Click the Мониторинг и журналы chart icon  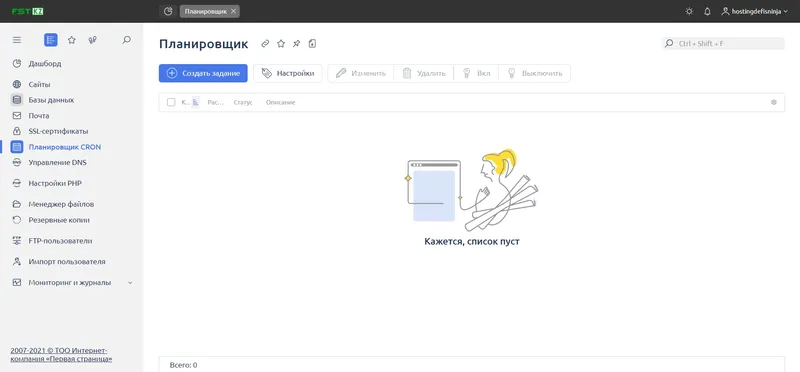click(17, 283)
